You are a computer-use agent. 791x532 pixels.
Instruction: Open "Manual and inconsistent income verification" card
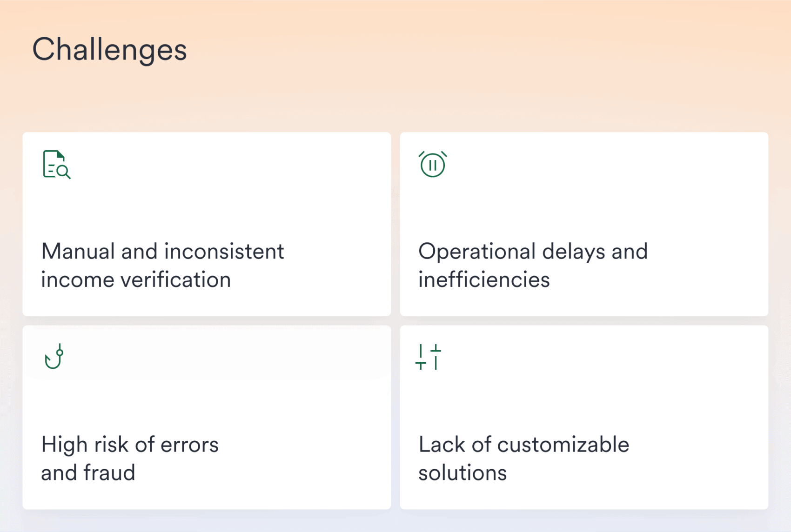click(207, 224)
